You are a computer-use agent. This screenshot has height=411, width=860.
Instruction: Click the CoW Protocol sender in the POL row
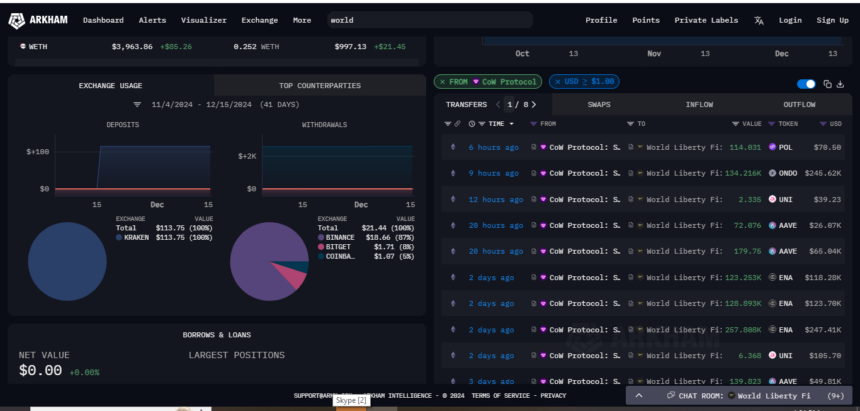(585, 147)
